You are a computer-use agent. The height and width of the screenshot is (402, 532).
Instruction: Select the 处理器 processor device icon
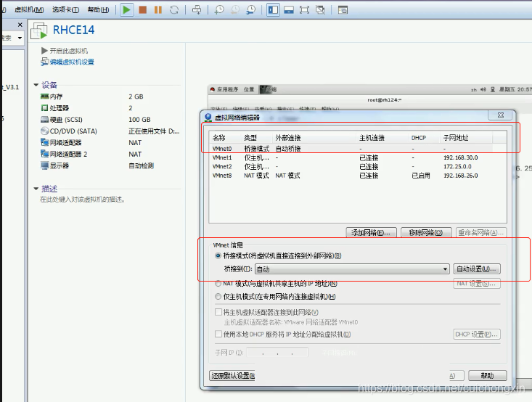point(44,108)
